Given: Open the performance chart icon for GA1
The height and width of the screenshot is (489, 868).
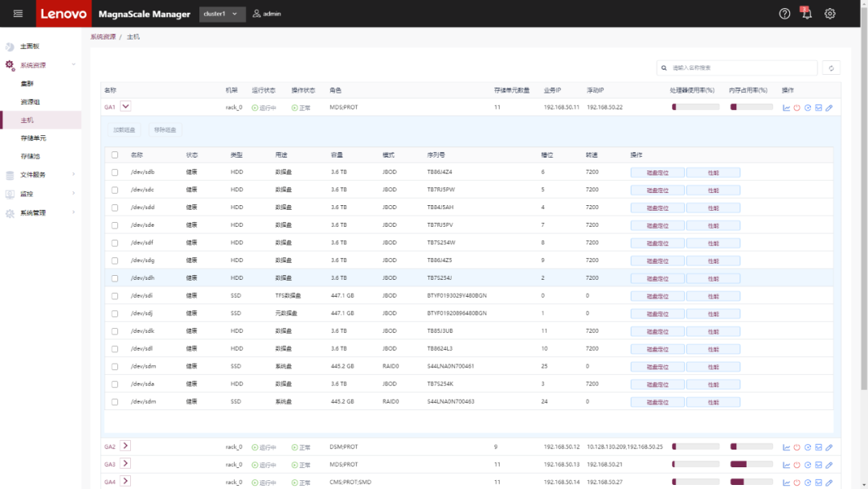Looking at the screenshot, I should click(x=786, y=108).
